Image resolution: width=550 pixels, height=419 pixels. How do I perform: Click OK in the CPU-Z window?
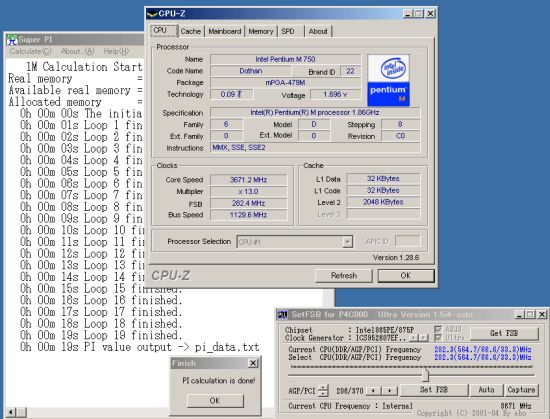[x=406, y=276]
